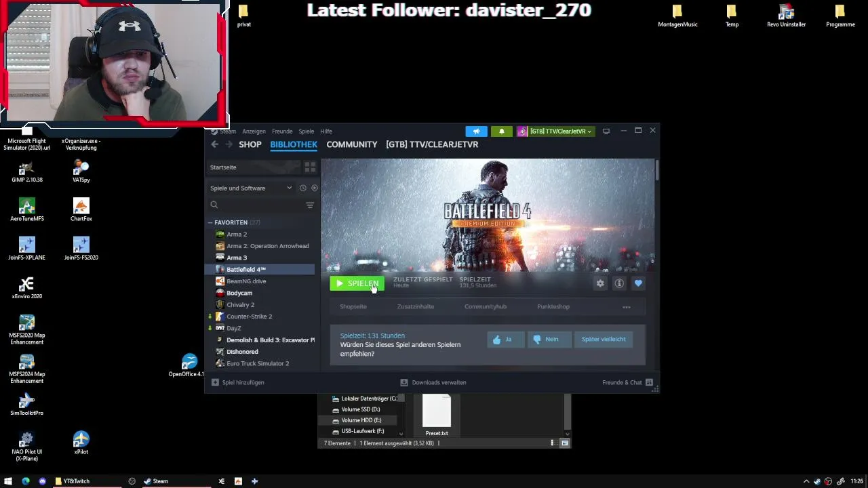Open Windows Start menu
The image size is (868, 488).
click(9, 481)
